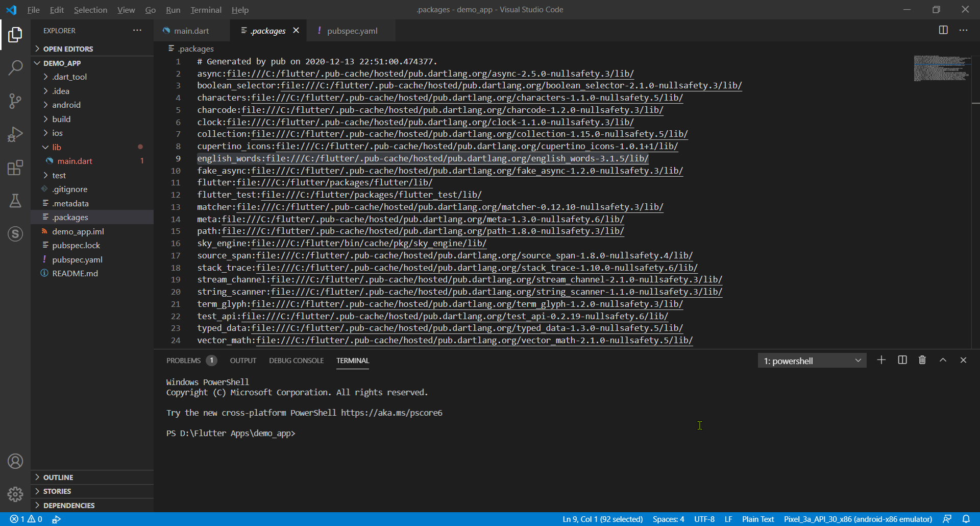Open the Testing flask view
Screen dimensions: 980x526
[15, 201]
